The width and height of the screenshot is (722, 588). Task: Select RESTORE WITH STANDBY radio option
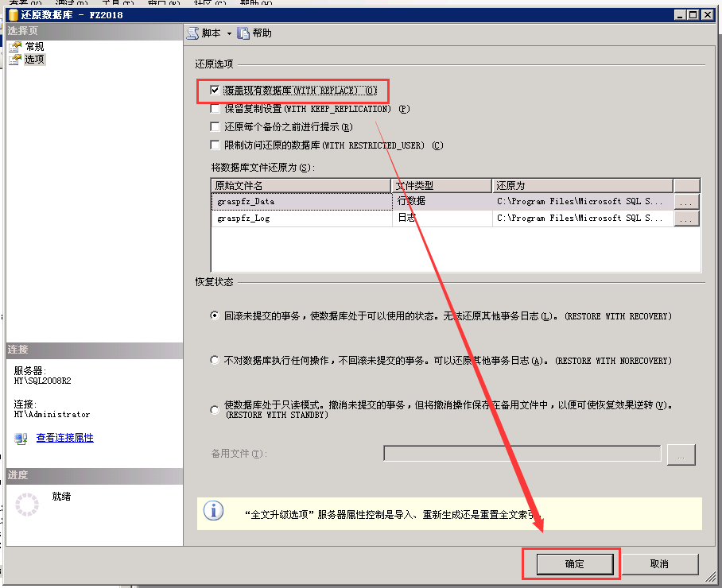point(215,409)
